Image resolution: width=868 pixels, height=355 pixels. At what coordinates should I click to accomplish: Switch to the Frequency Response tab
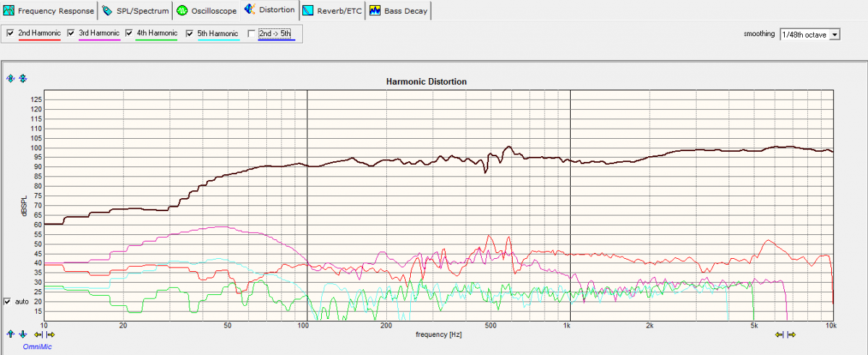click(49, 11)
